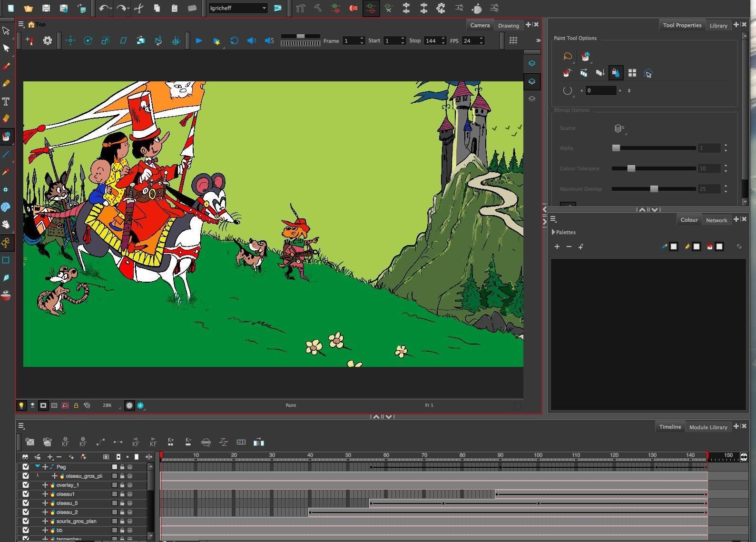Activate the Rotate tool in camera toolbar
Viewport: 756px width, 542px height.
pos(88,40)
